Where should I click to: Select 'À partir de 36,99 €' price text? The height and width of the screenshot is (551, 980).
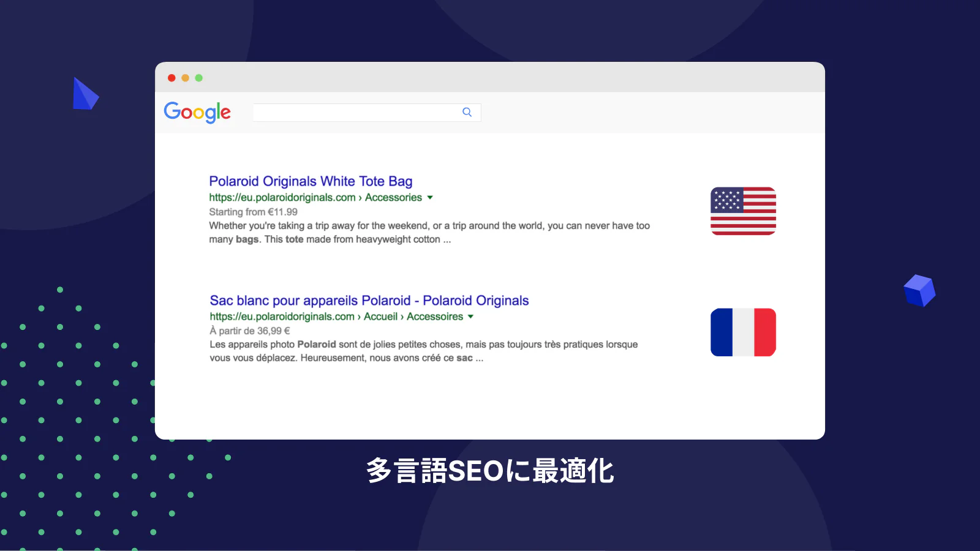pos(250,331)
